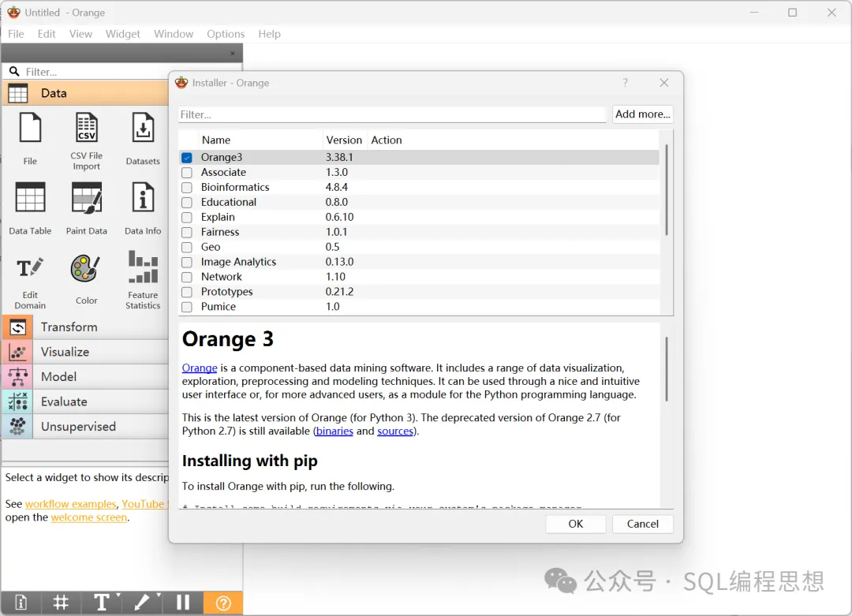The height and width of the screenshot is (616, 852).
Task: Expand the Visualize category
Action: coord(85,352)
